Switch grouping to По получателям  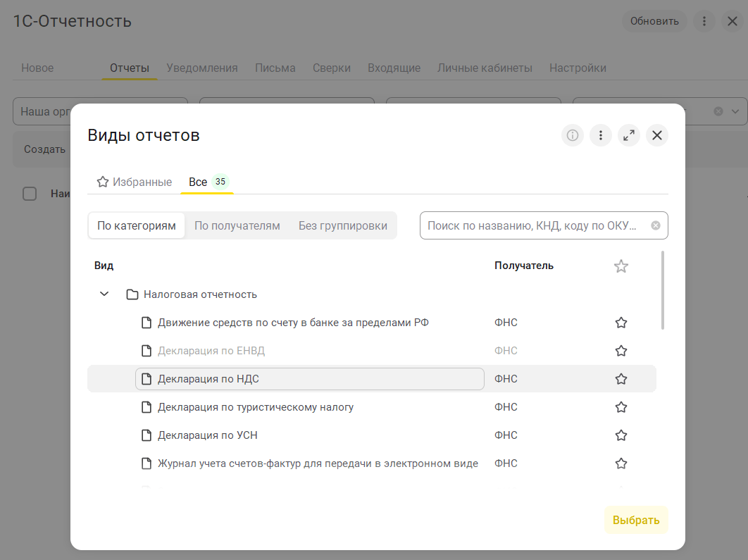pos(237,226)
